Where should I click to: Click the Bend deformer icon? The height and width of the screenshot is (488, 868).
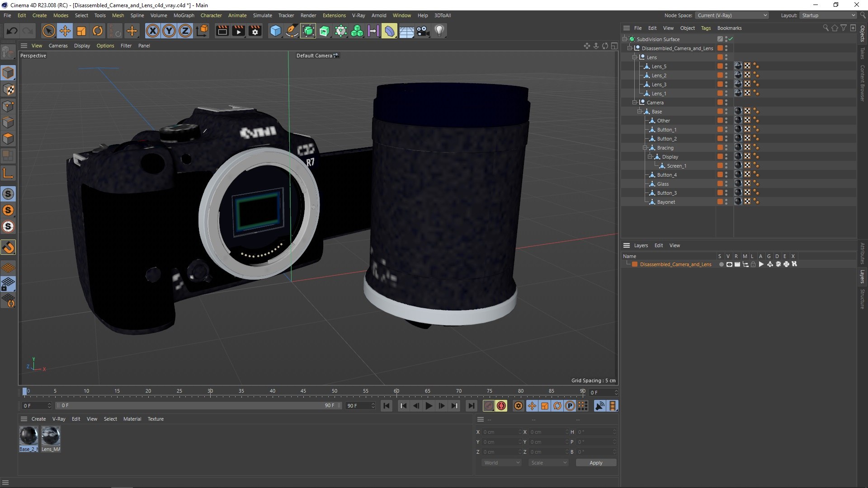(x=390, y=31)
